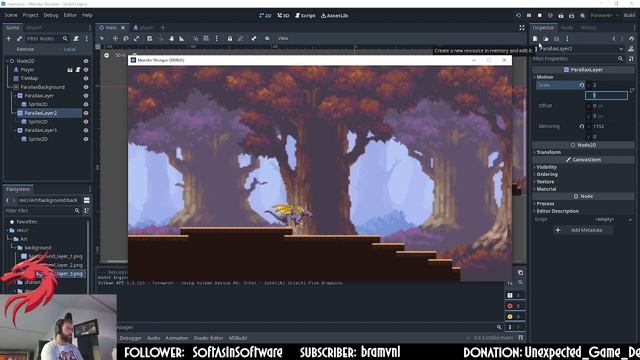Switch to the 3D workspace
The height and width of the screenshot is (360, 640).
tap(283, 16)
